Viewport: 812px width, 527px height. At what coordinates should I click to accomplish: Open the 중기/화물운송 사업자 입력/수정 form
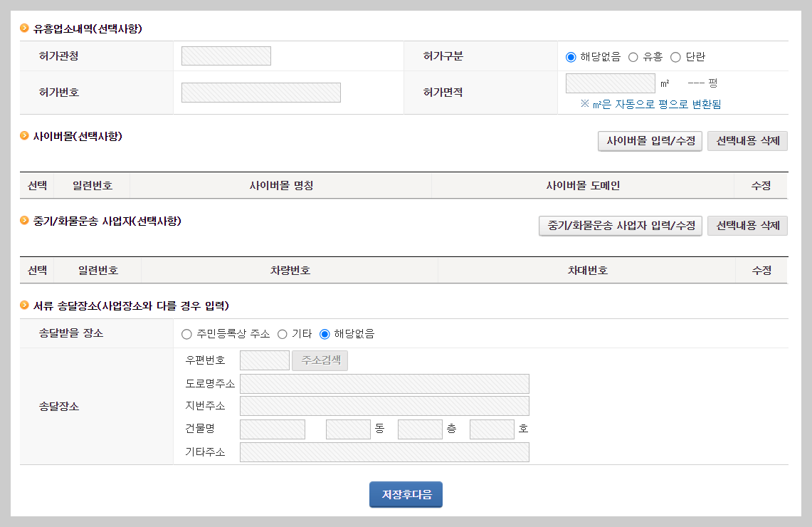(x=620, y=226)
